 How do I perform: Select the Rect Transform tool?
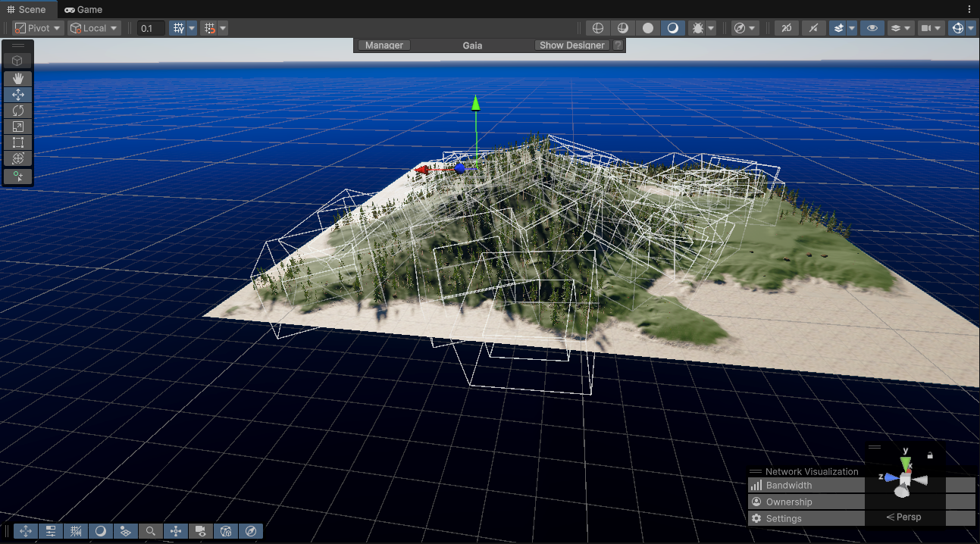[18, 142]
